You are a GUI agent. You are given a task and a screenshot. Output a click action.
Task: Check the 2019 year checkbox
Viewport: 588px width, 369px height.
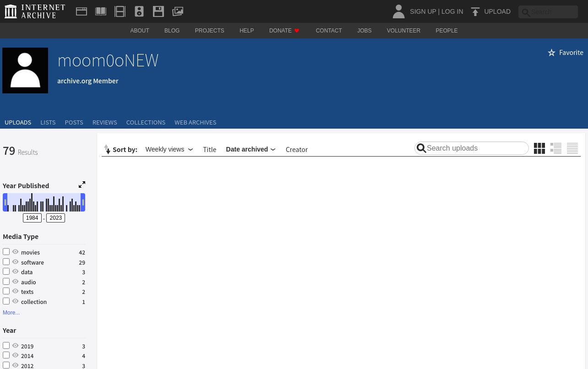click(6, 346)
